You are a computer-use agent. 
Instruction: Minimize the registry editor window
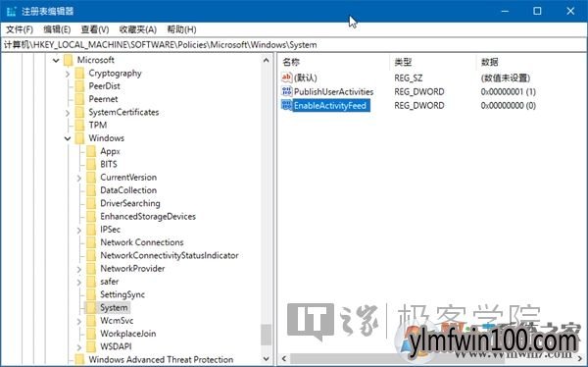coord(505,11)
